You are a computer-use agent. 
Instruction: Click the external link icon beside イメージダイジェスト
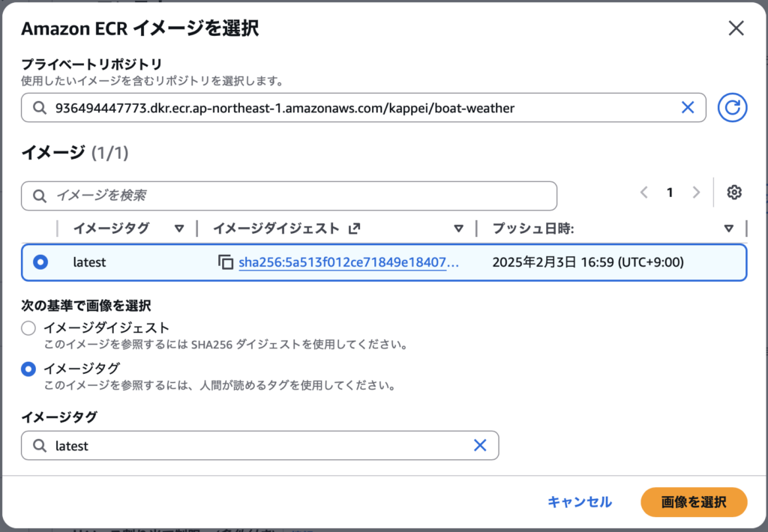click(355, 229)
